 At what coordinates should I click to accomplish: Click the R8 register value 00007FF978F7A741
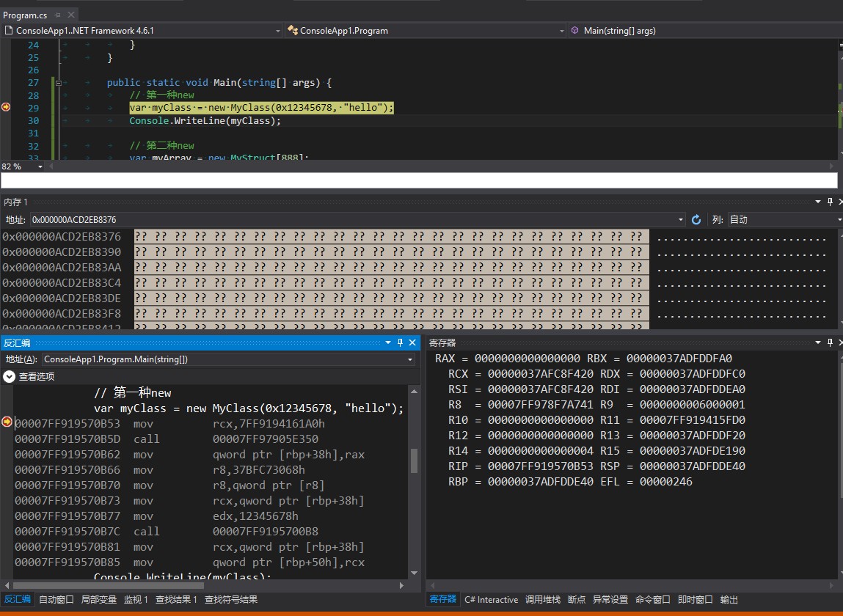point(540,405)
